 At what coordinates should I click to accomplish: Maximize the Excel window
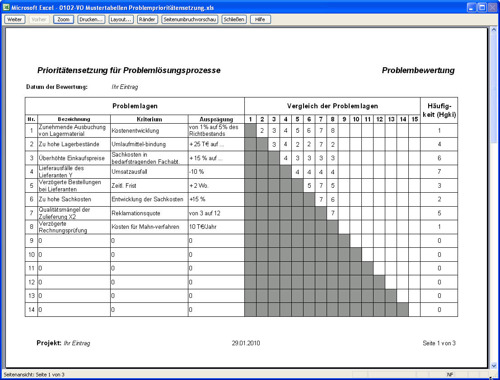click(482, 7)
